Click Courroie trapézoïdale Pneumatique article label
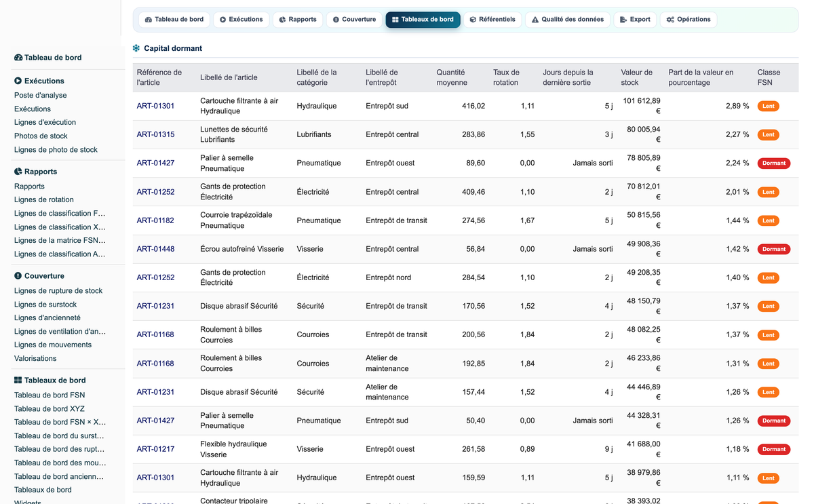 point(236,220)
